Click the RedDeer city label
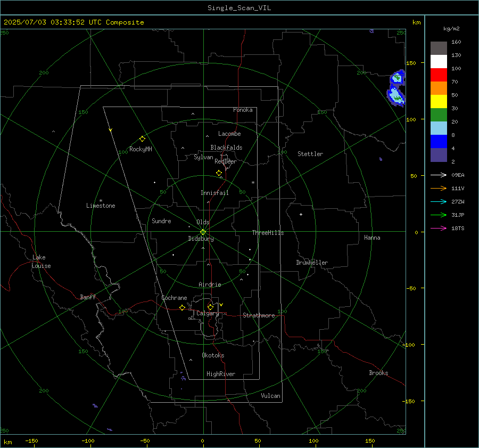Screen dimensions: 479x448 point(226,161)
